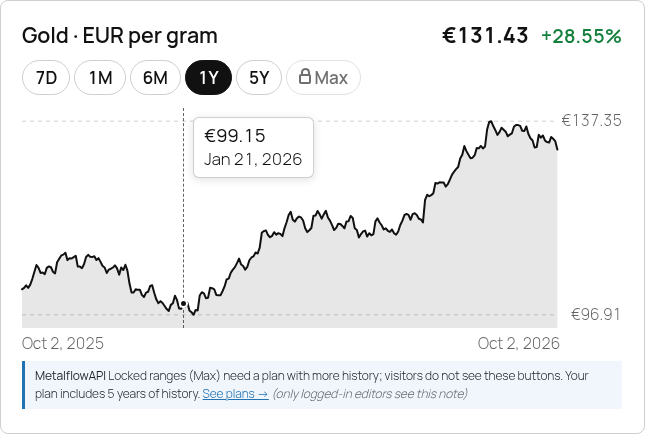Click the MetalflowAPI text in note
645x434 pixels.
pyautogui.click(x=70, y=376)
